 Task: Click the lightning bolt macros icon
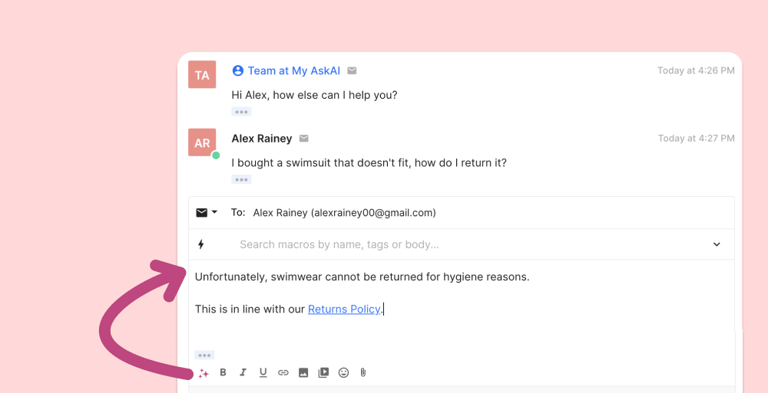pyautogui.click(x=201, y=244)
